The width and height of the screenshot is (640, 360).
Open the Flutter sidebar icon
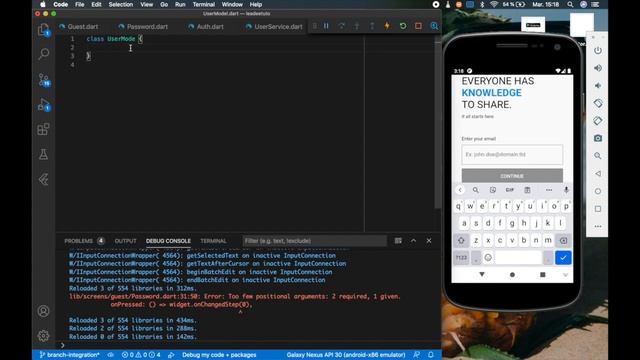point(43,179)
